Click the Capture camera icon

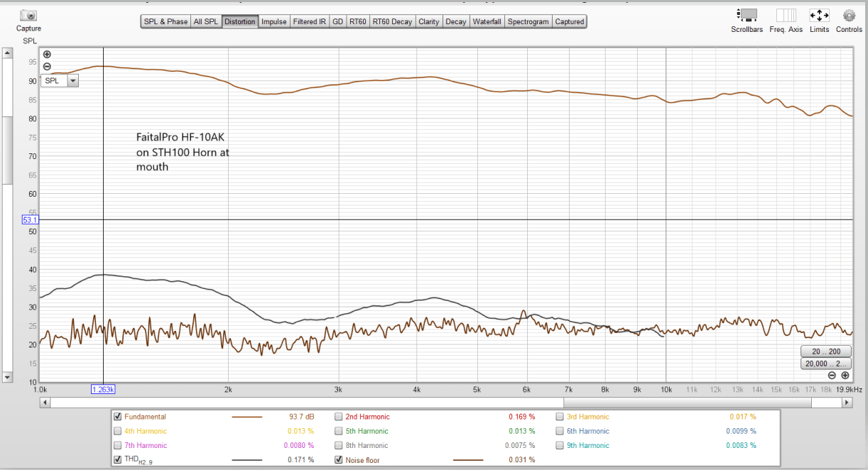(x=28, y=15)
